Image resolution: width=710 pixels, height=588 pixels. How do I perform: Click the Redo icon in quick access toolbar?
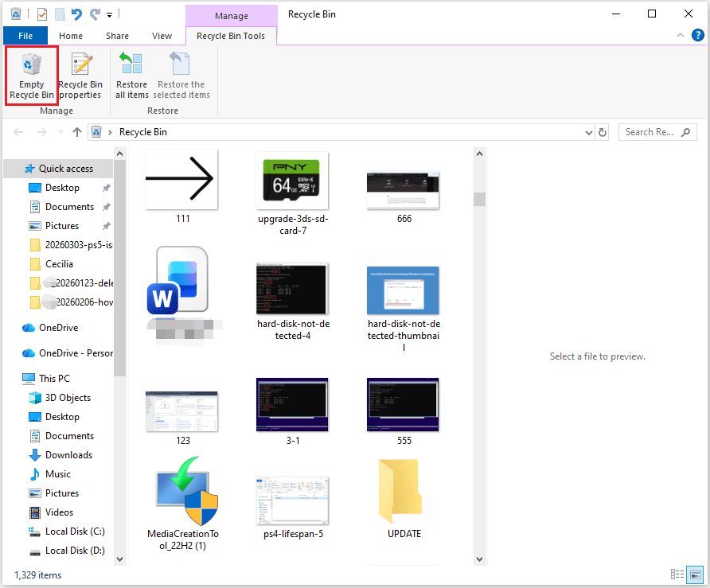pyautogui.click(x=95, y=14)
